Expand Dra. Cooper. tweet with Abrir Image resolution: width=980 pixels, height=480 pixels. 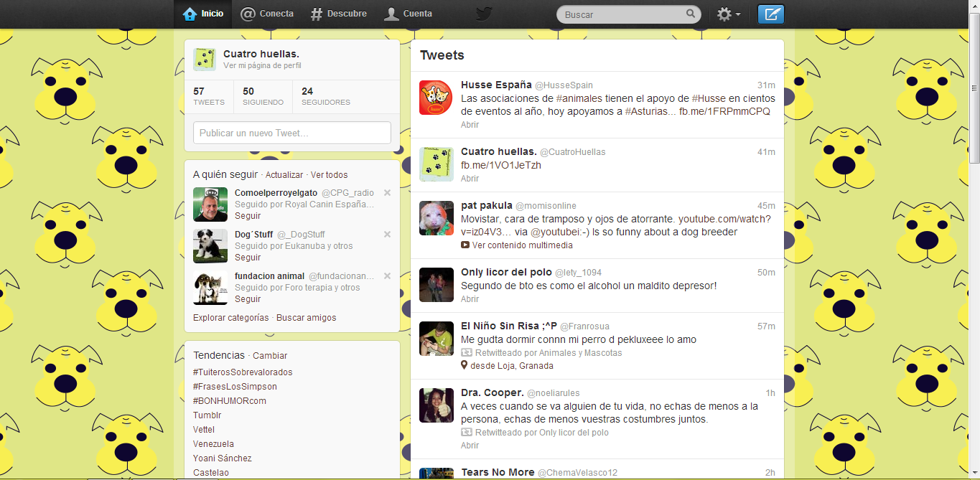pos(470,446)
